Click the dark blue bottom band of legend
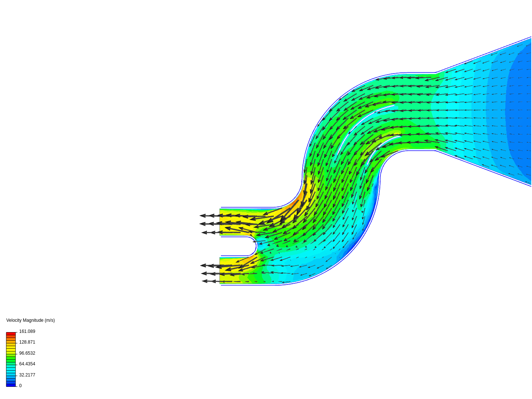This screenshot has height=399, width=532. click(x=11, y=385)
